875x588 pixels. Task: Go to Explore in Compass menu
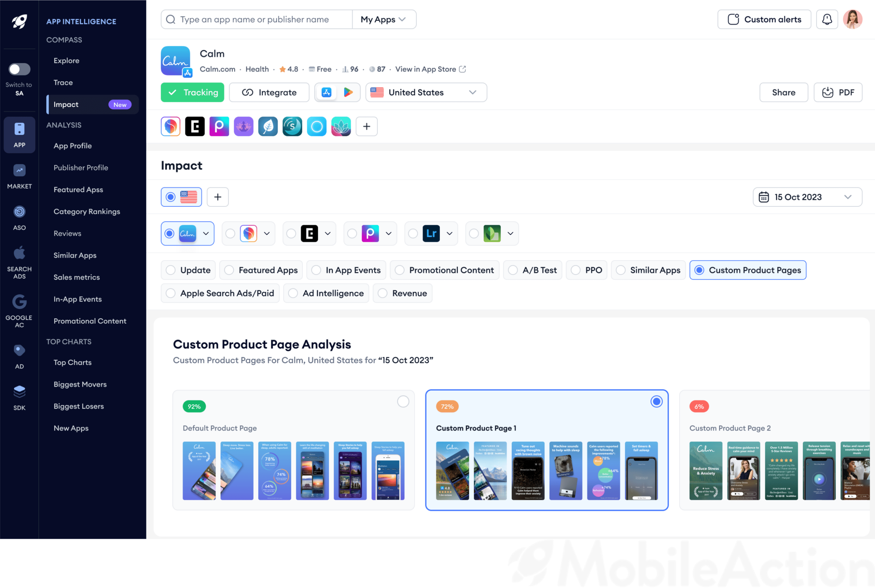pyautogui.click(x=66, y=60)
